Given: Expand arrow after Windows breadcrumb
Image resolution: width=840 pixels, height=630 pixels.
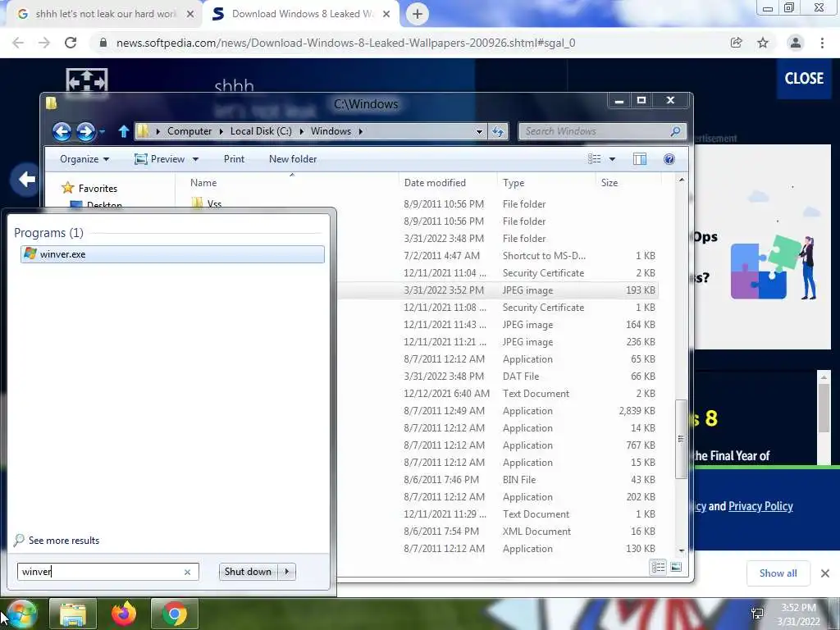Looking at the screenshot, I should click(361, 131).
